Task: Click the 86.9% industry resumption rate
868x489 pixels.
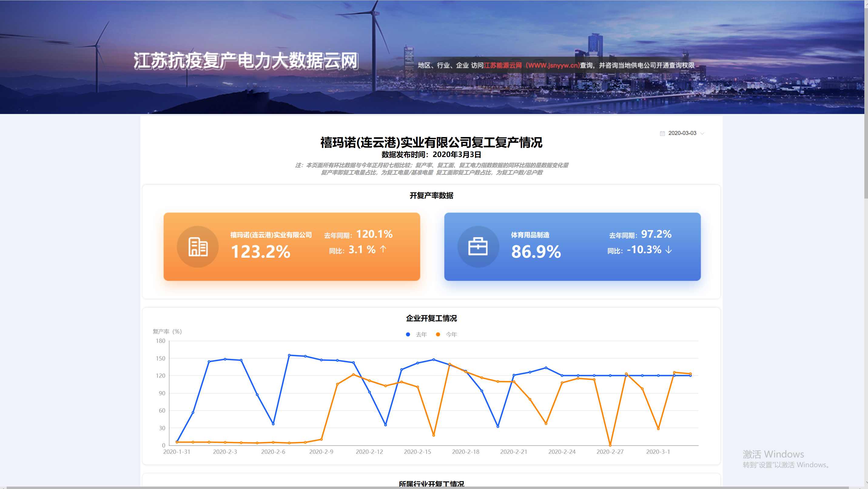Action: pyautogui.click(x=536, y=252)
